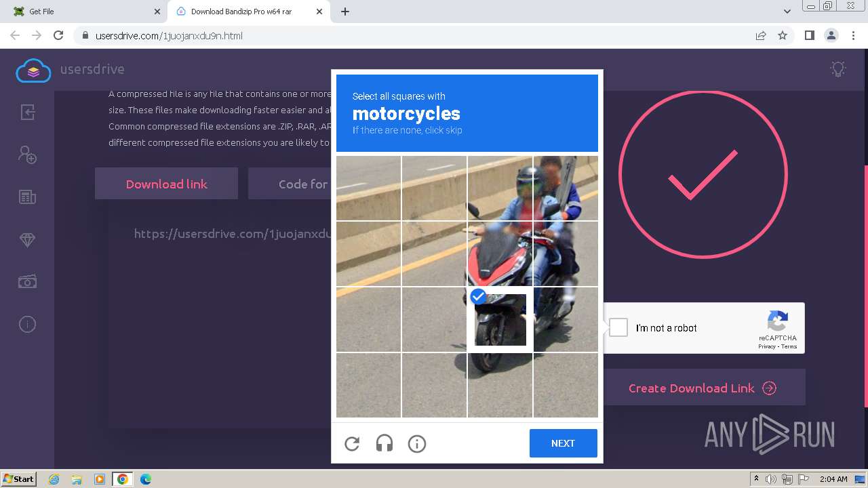Click the browser Forward arrow
Viewport: 868px width, 488px height.
[37, 36]
